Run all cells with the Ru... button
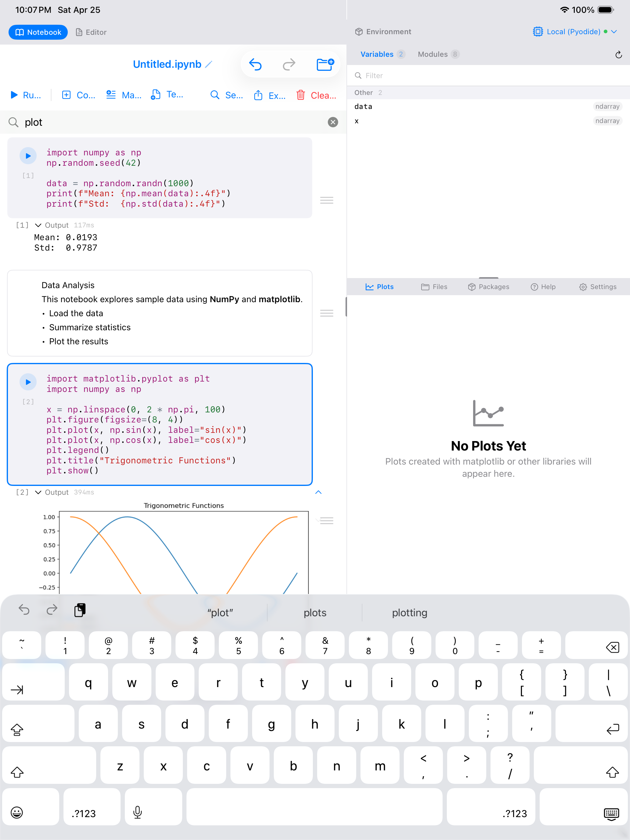Viewport: 630px width, 840px height. coord(25,95)
